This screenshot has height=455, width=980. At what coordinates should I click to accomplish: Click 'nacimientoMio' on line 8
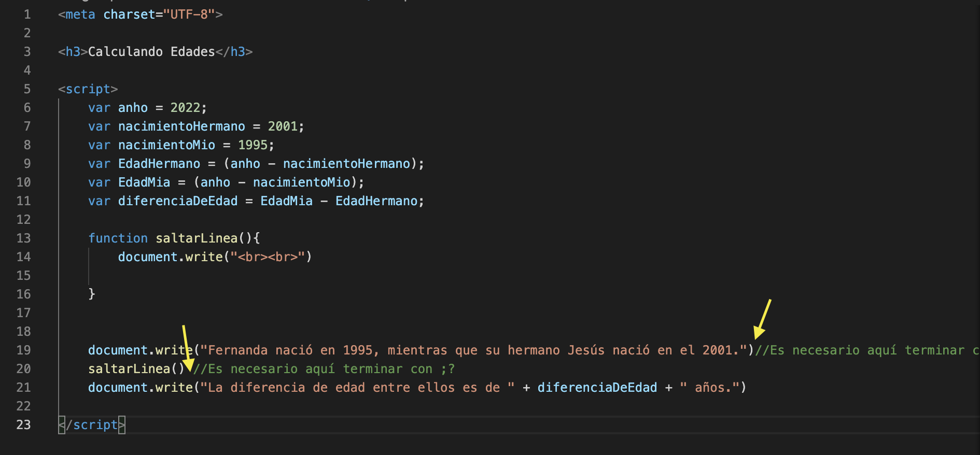click(166, 145)
